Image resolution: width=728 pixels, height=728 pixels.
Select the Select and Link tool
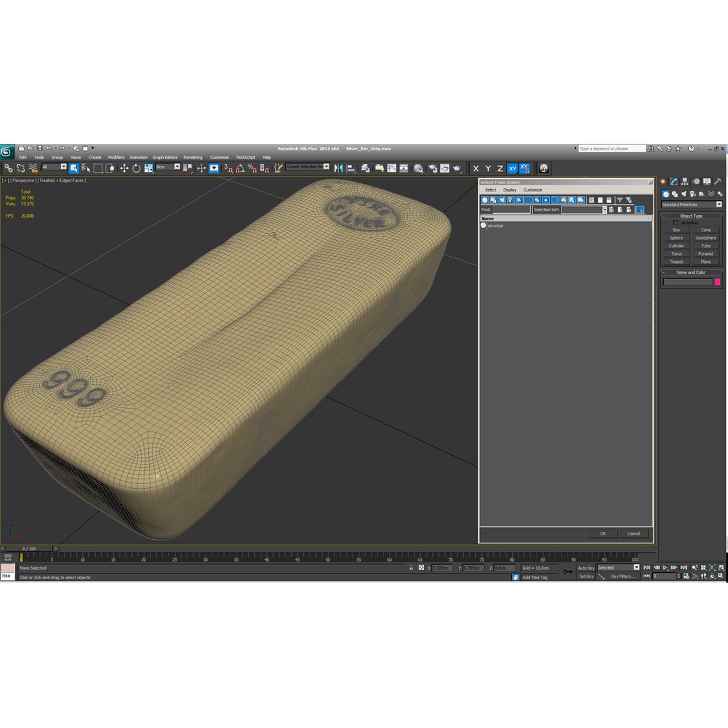[8, 168]
